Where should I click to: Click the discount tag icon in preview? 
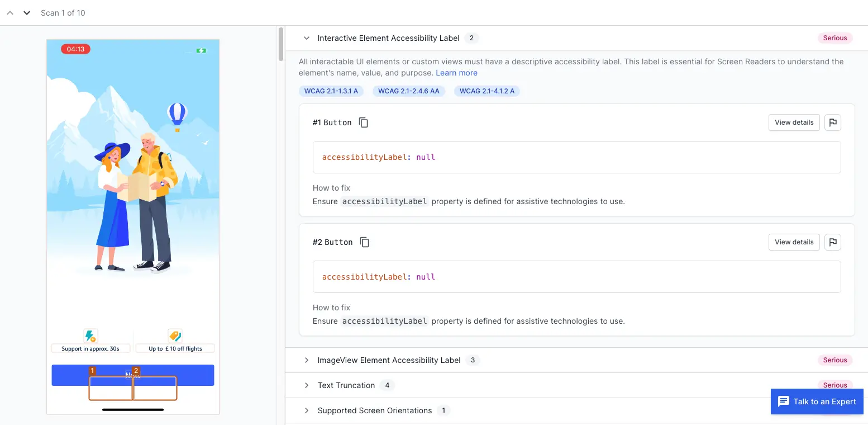pyautogui.click(x=175, y=336)
